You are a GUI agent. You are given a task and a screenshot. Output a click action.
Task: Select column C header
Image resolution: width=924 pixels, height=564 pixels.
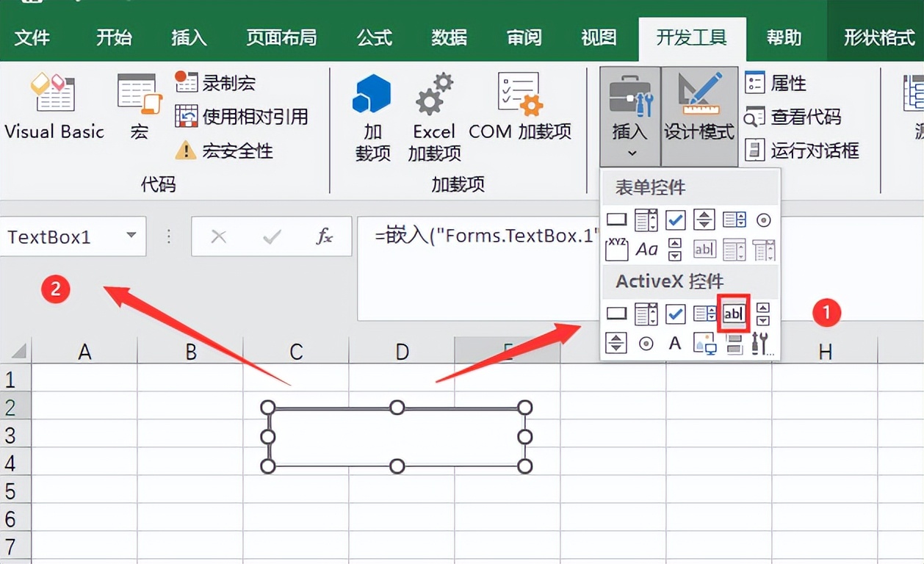(x=296, y=352)
